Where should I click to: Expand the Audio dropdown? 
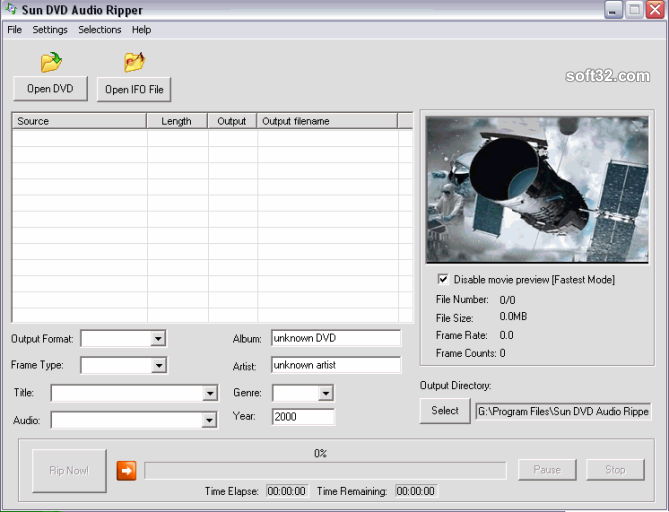coord(209,421)
